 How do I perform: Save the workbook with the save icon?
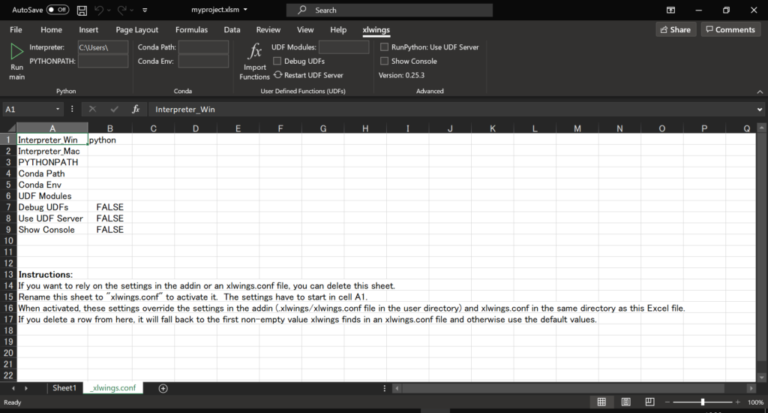coord(82,10)
